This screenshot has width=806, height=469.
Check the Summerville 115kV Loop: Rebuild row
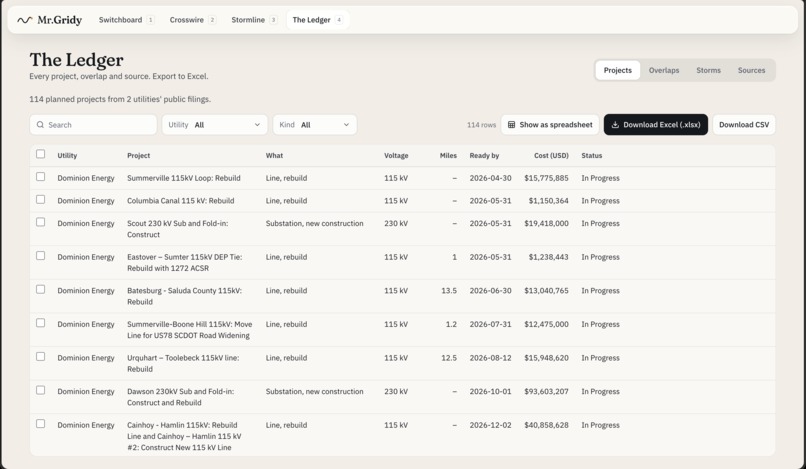pyautogui.click(x=41, y=176)
